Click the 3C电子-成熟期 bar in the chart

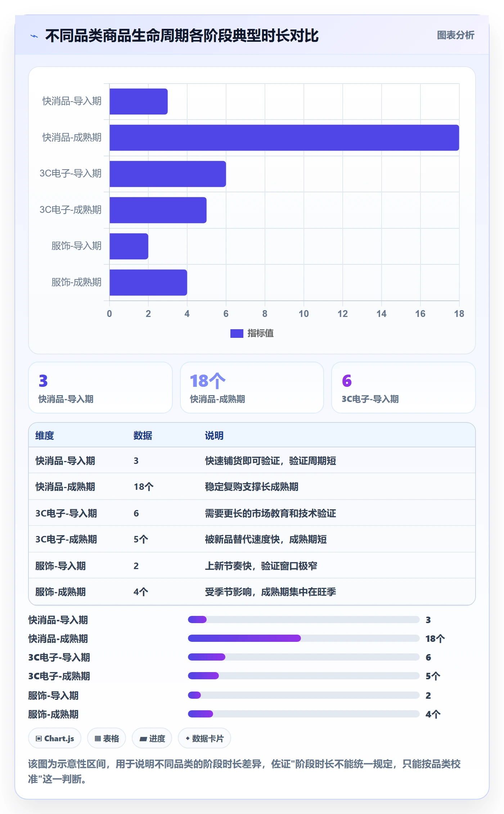pyautogui.click(x=158, y=210)
